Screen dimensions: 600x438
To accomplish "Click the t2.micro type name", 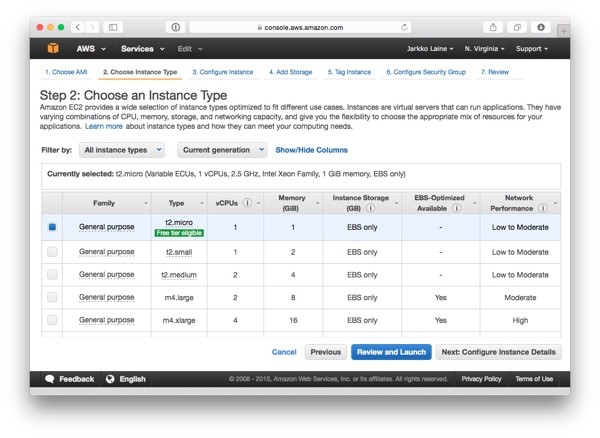I will [179, 222].
